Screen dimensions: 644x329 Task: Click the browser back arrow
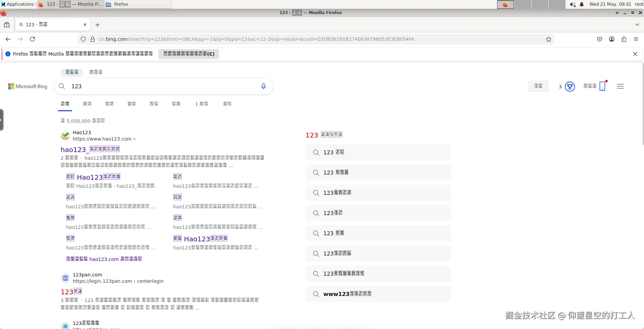pos(8,39)
